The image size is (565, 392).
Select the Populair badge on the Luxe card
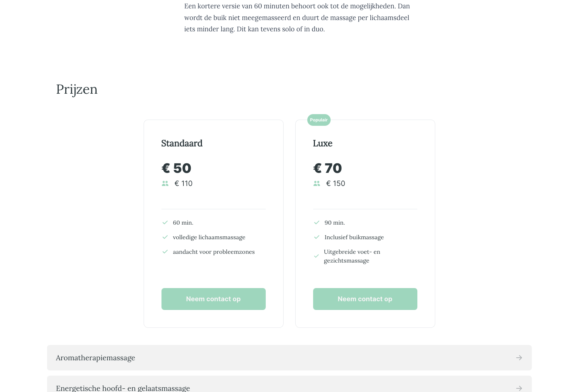pos(319,120)
